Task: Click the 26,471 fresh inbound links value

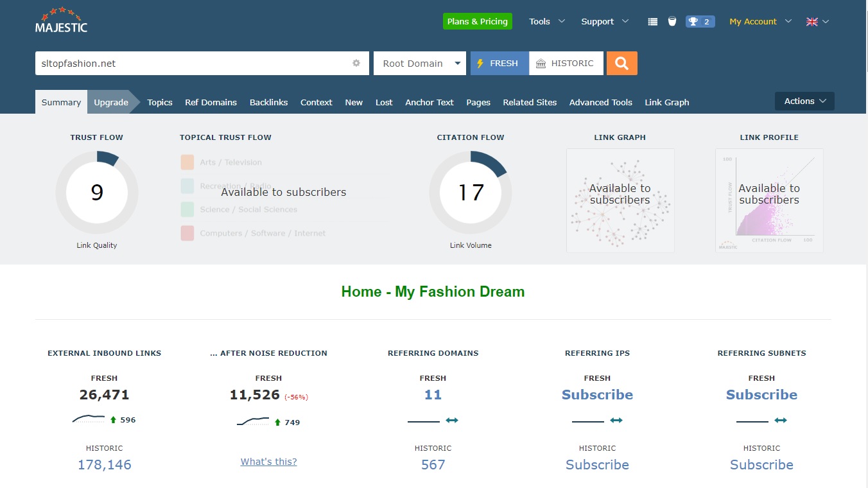Action: [105, 395]
